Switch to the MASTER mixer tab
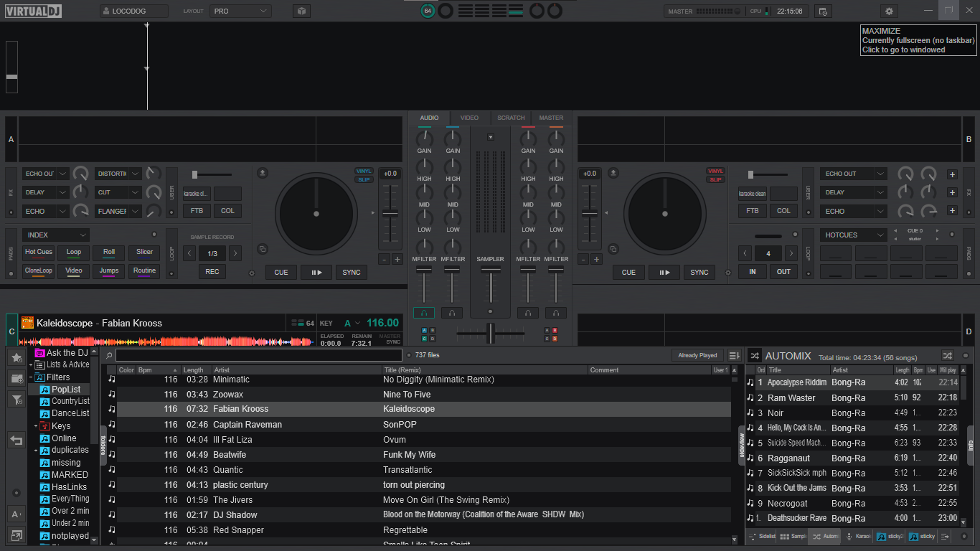Image resolution: width=980 pixels, height=551 pixels. click(551, 118)
